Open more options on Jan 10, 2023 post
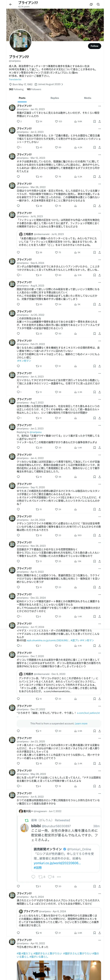 (x=99, y=106)
